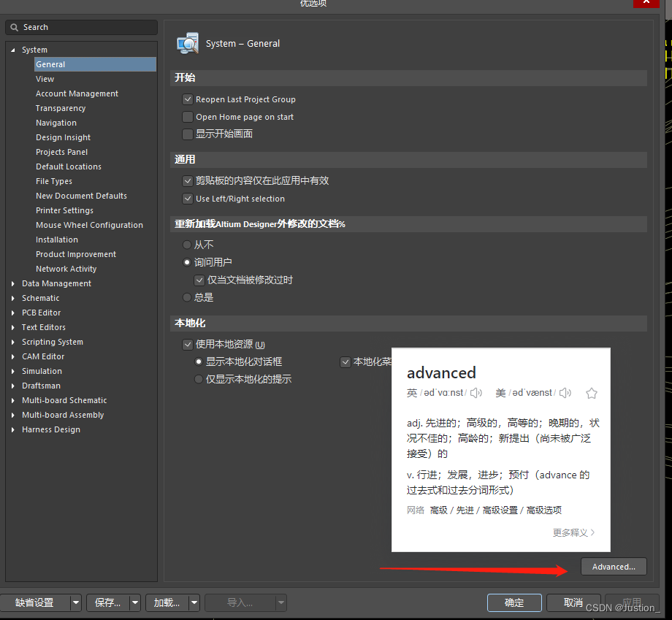Open the File Types page

coord(54,181)
